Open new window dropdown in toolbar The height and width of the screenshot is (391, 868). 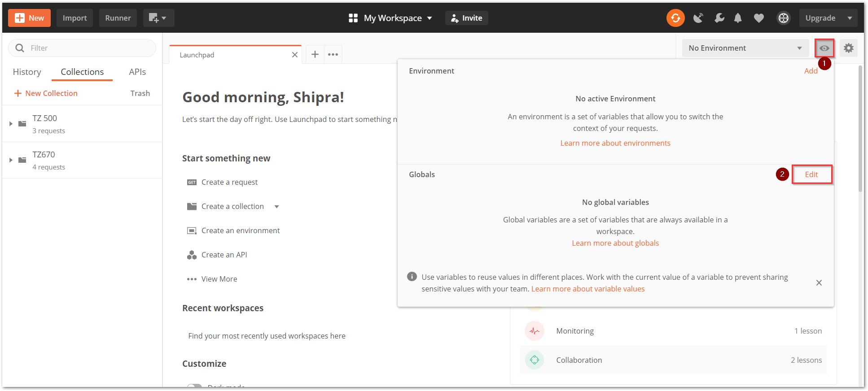pos(158,18)
